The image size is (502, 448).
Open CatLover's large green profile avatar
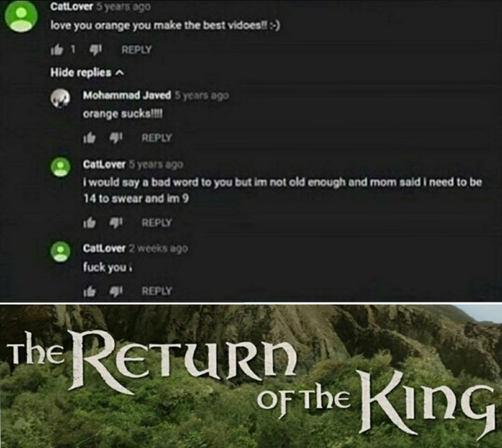pyautogui.click(x=21, y=16)
